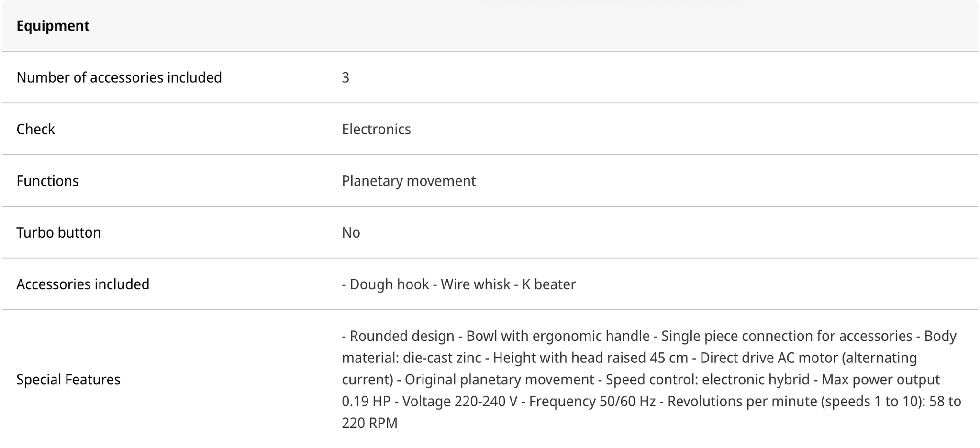Image resolution: width=980 pixels, height=448 pixels.
Task: Select the 'K beater' accessory text
Action: (x=549, y=284)
